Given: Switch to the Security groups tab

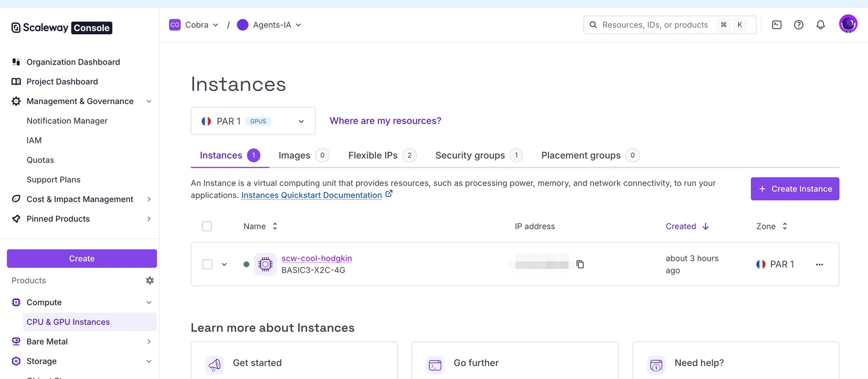Looking at the screenshot, I should point(479,156).
